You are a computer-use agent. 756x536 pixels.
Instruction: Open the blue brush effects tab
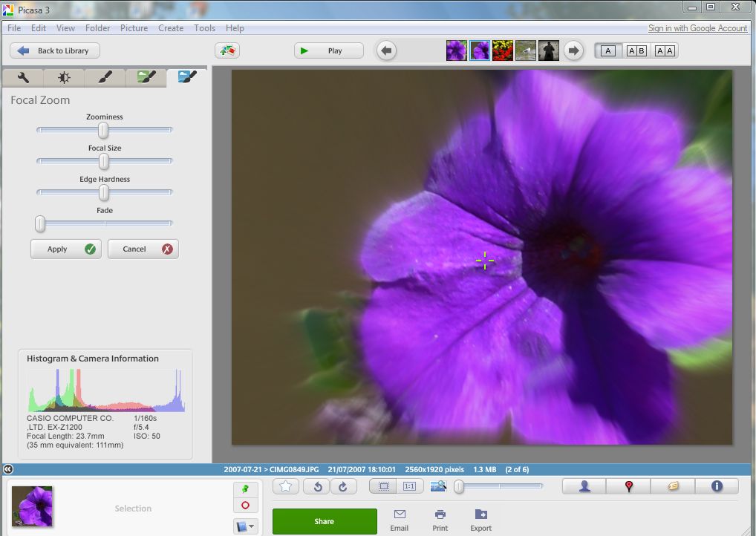pyautogui.click(x=187, y=77)
